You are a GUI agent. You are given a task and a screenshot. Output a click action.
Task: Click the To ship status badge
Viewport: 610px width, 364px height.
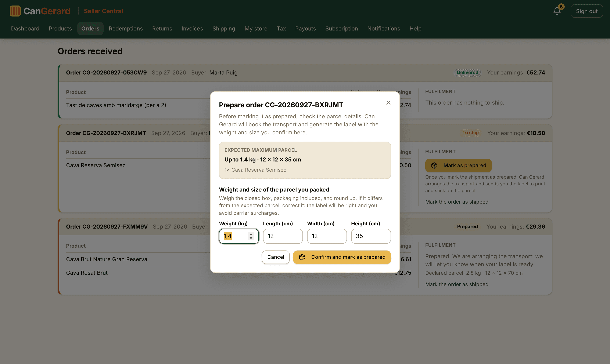(470, 133)
